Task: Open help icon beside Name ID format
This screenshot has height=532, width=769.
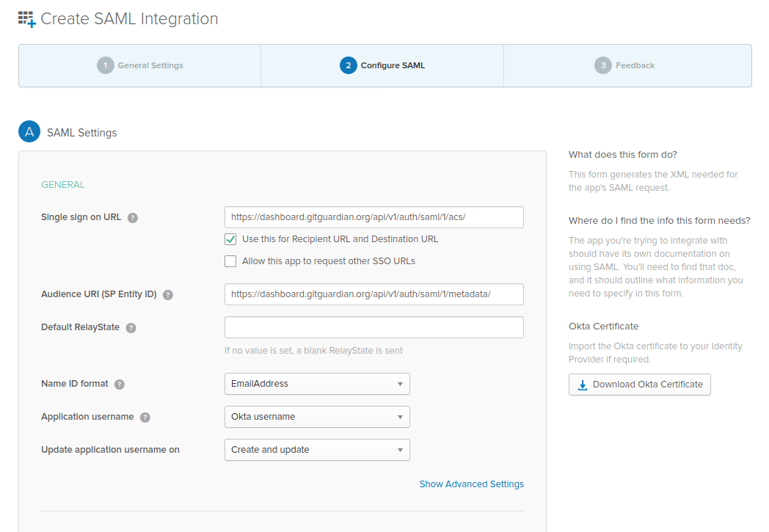Action: (119, 385)
